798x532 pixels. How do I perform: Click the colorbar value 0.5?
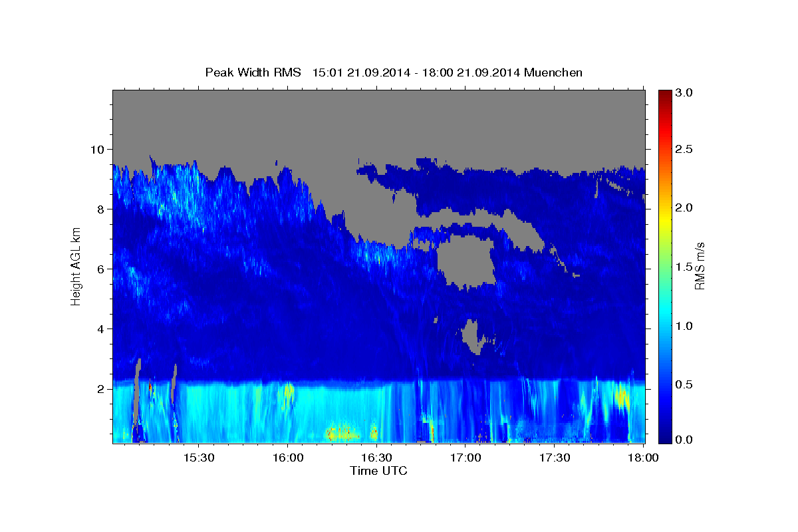pyautogui.click(x=684, y=384)
